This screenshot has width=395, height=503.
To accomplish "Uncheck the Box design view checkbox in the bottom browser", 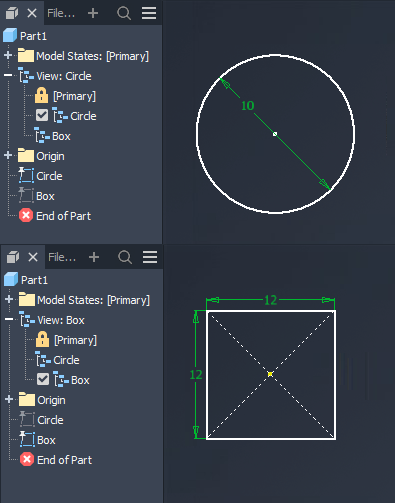I will coord(43,379).
